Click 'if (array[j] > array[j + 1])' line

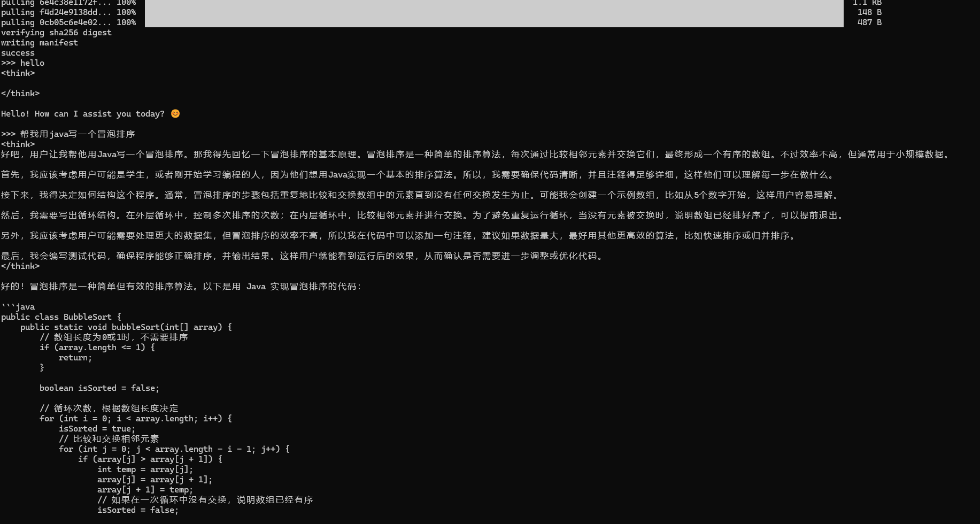pos(150,459)
